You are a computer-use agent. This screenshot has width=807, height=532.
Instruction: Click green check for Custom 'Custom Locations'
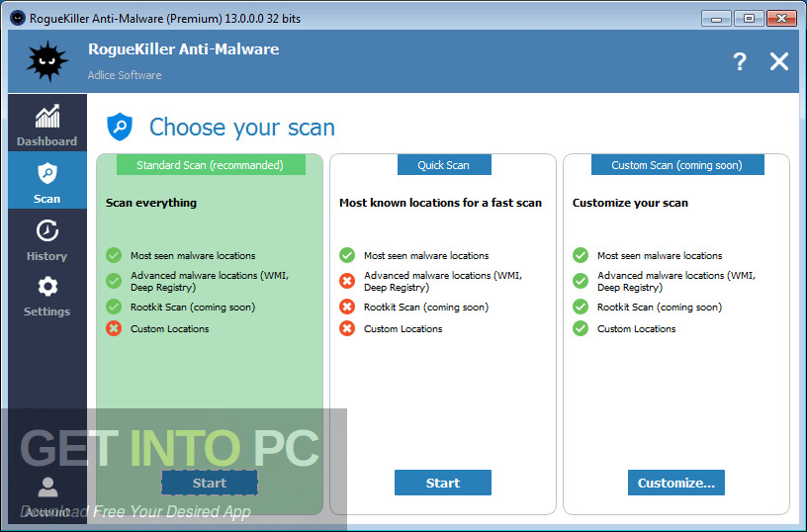[x=581, y=328]
